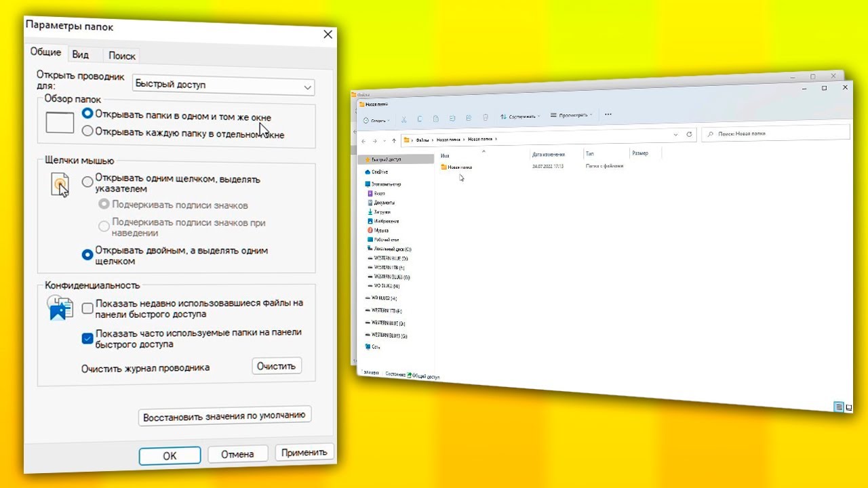Open Загрузки in Explorer sidebar
Viewport: 868px width, 488px height.
pos(380,212)
